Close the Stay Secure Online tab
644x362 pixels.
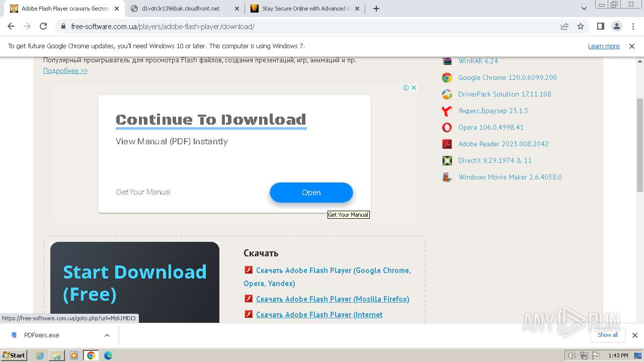357,9
